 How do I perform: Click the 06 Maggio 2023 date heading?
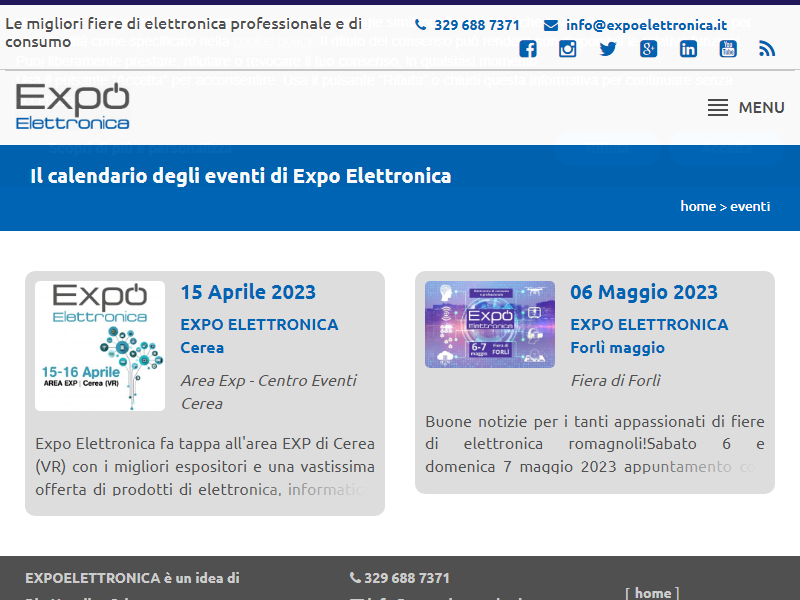pos(644,292)
